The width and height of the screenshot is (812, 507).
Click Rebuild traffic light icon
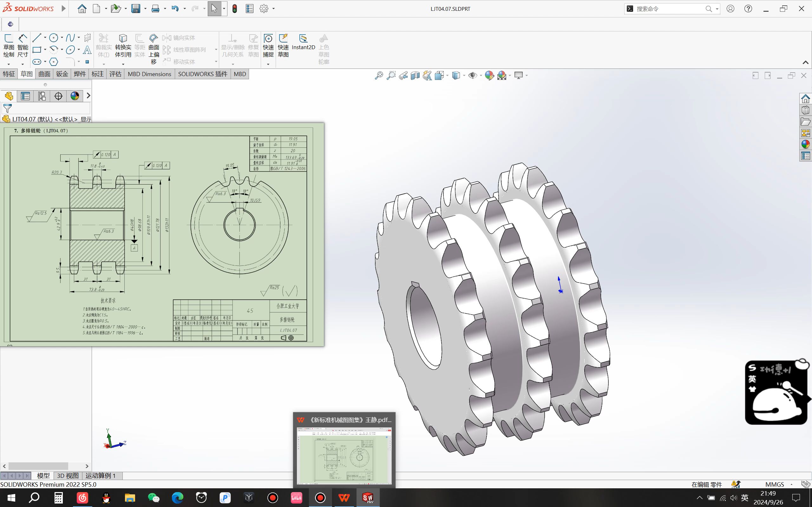click(235, 9)
